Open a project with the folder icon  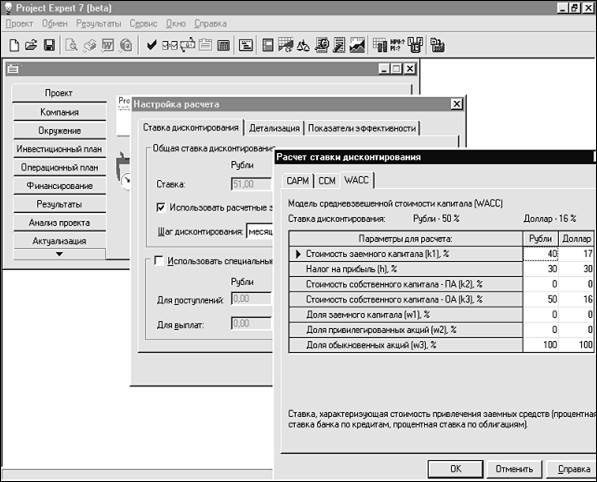31,45
